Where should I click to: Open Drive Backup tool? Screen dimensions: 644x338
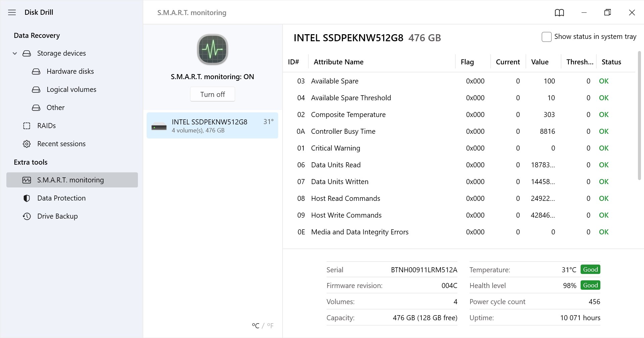point(72,216)
